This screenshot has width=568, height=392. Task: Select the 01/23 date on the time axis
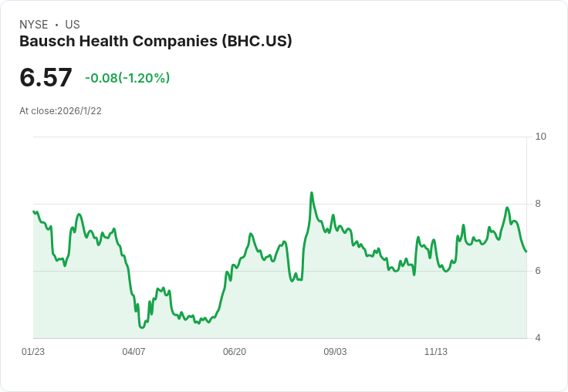(x=33, y=352)
